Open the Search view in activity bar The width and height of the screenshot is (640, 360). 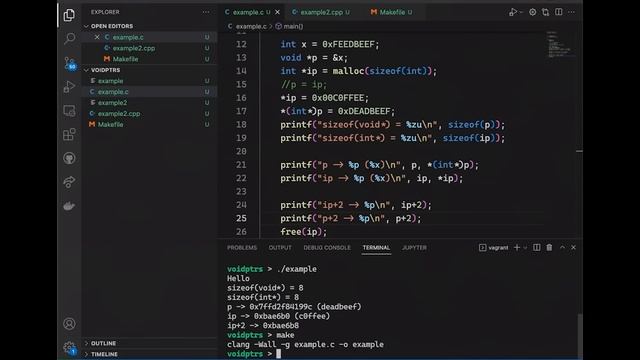pyautogui.click(x=69, y=39)
